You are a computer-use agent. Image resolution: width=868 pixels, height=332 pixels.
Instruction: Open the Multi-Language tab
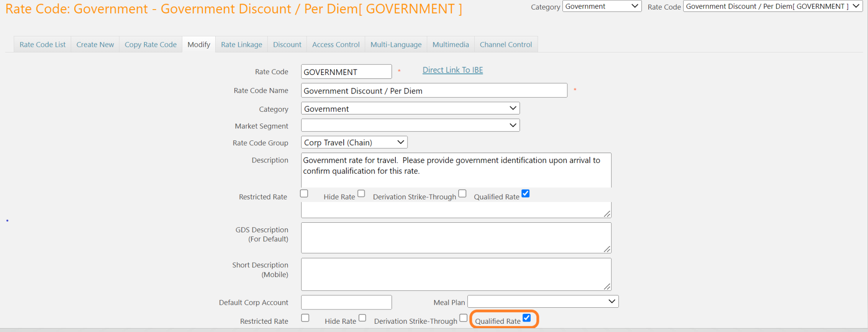(396, 45)
